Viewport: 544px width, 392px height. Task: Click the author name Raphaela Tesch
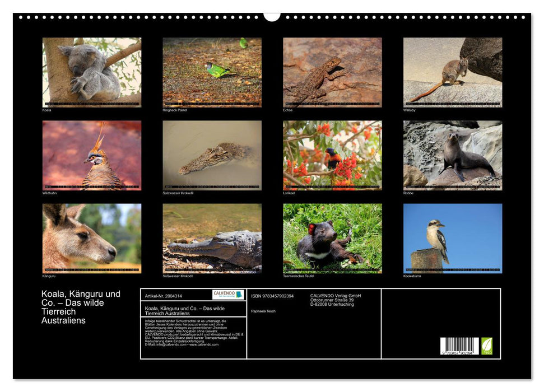click(x=263, y=311)
